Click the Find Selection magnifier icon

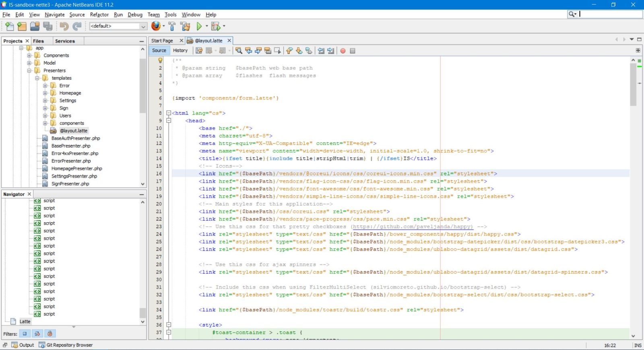[239, 51]
